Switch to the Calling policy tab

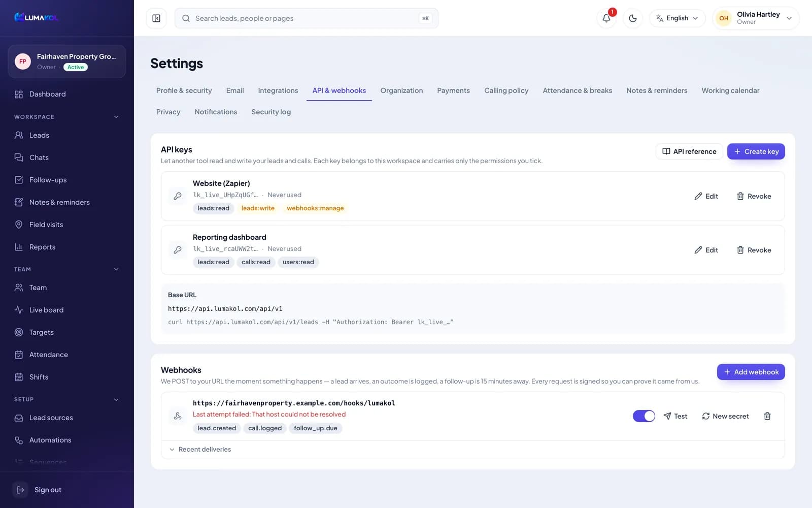point(506,90)
